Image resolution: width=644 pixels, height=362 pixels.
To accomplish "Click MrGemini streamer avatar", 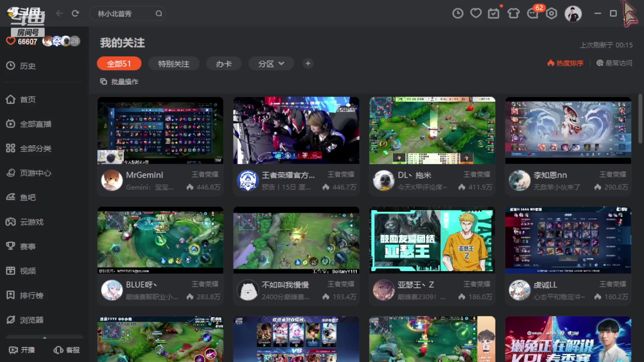I will (112, 180).
